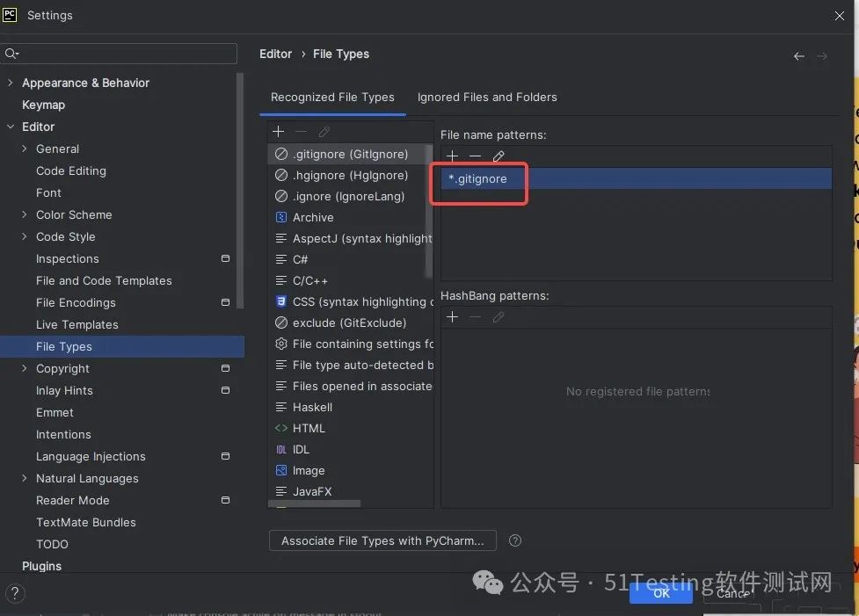
Task: Edit the selected file name pattern
Action: point(498,156)
